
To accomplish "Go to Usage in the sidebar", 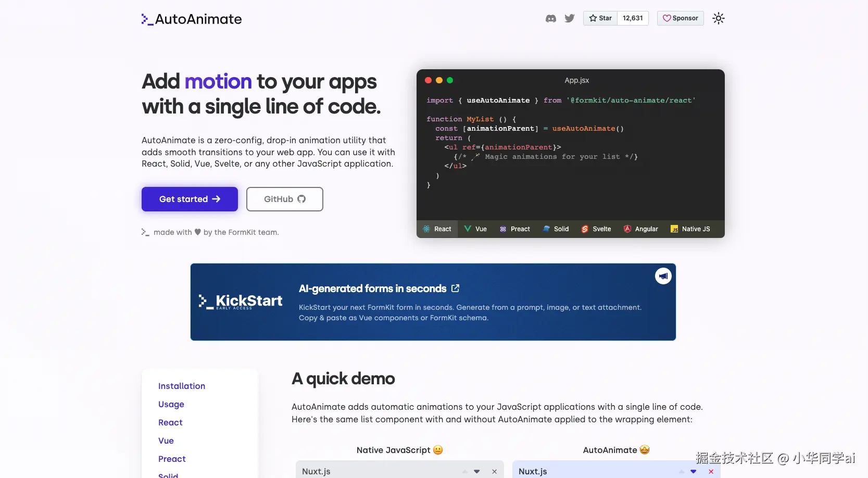I will click(171, 404).
